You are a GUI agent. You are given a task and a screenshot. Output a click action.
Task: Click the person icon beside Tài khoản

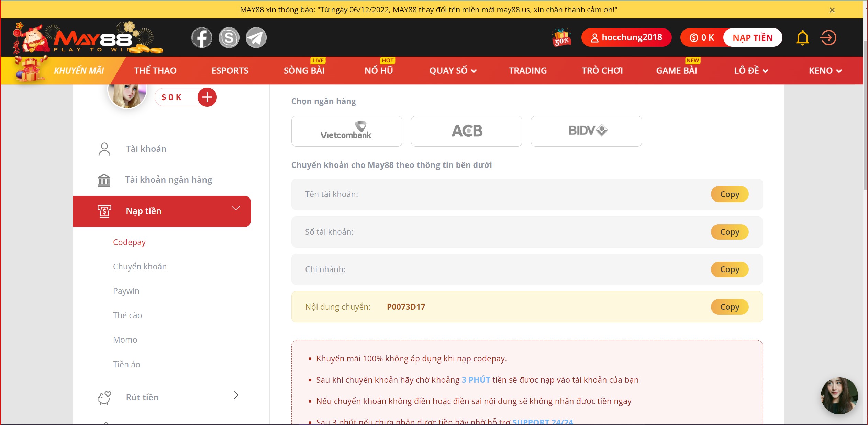pos(104,149)
